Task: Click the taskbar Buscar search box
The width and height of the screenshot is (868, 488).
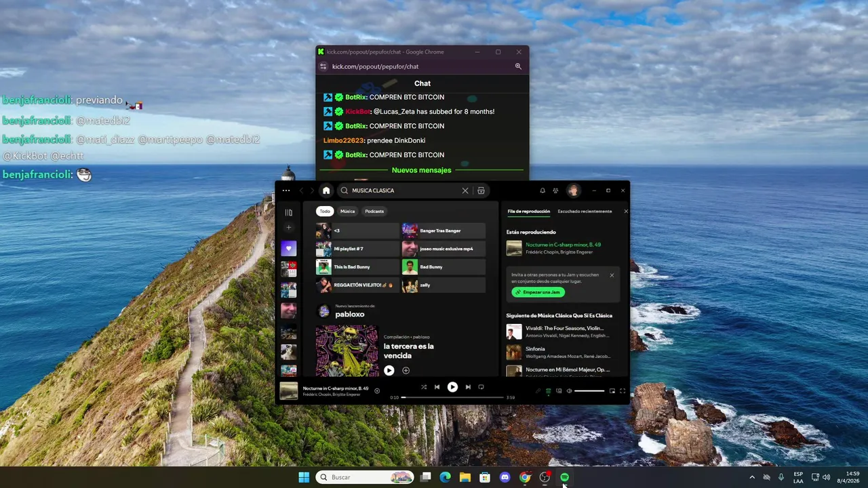Action: (x=365, y=477)
